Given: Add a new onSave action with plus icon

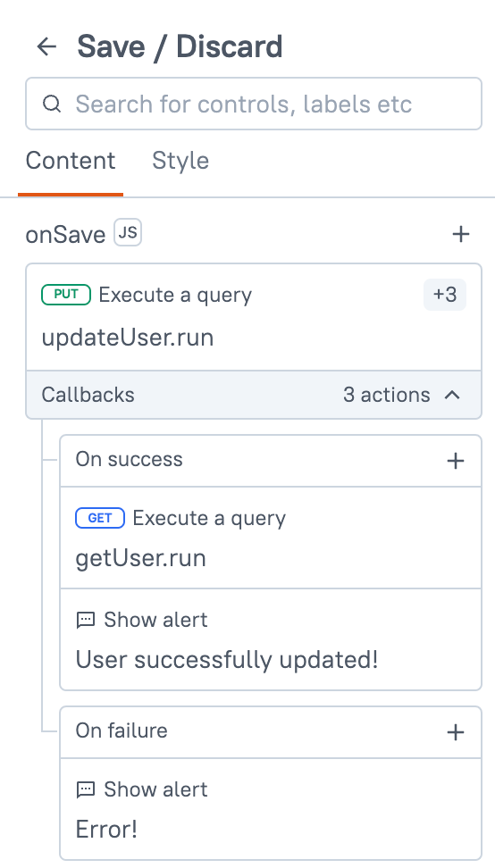Looking at the screenshot, I should pos(461,234).
